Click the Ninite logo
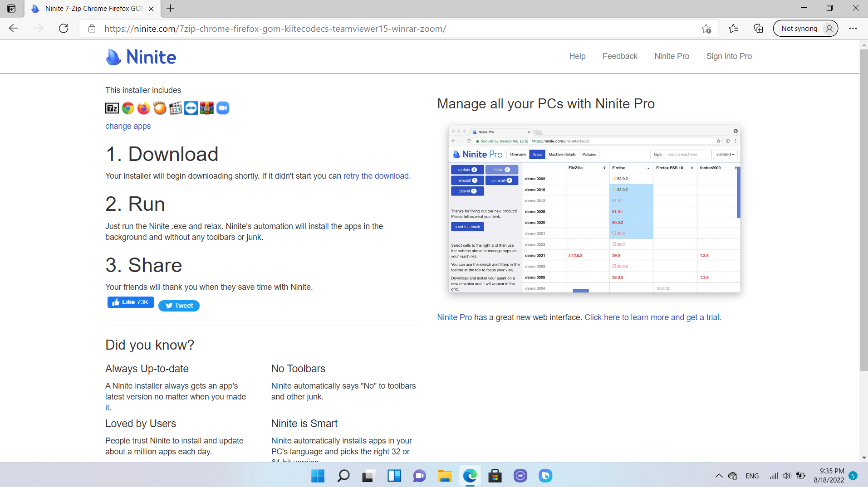The width and height of the screenshot is (868, 487). (141, 57)
